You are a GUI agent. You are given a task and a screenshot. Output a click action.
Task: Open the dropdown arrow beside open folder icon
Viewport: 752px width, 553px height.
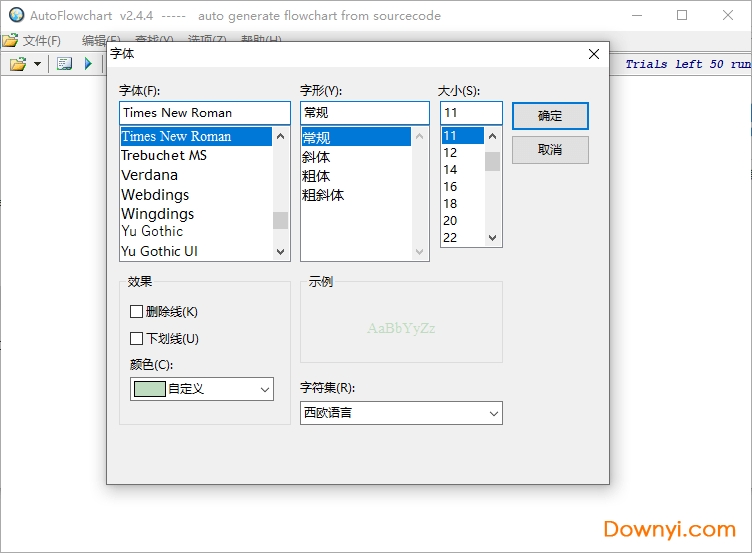point(38,64)
